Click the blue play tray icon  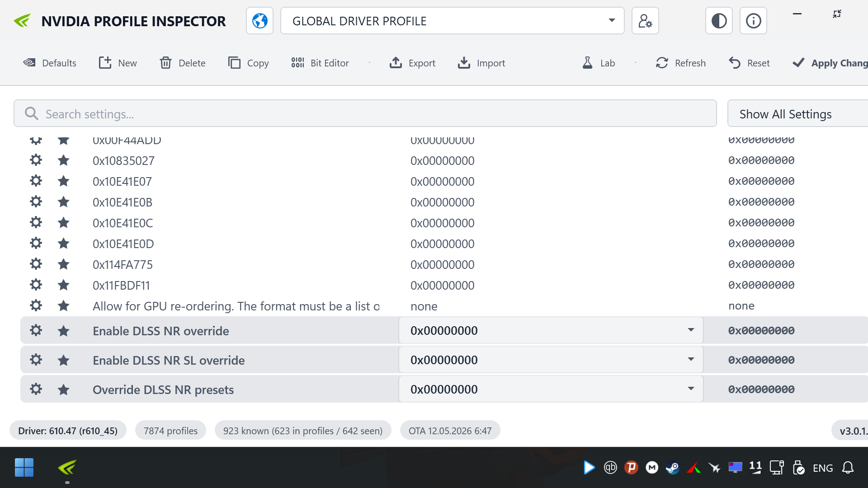pos(589,468)
